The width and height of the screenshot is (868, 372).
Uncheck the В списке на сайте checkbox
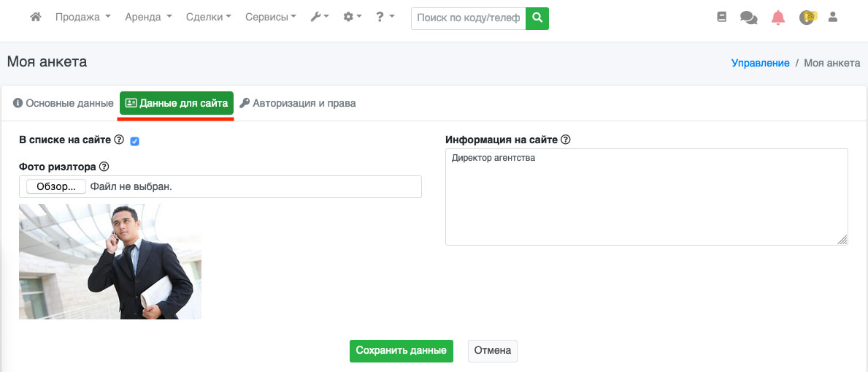pyautogui.click(x=134, y=141)
